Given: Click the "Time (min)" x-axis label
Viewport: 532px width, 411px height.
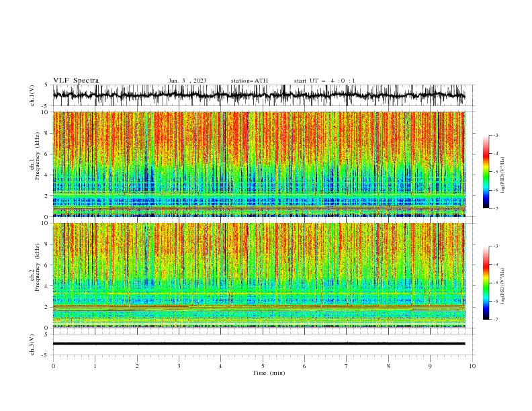Looking at the screenshot, I should pyautogui.click(x=269, y=373).
